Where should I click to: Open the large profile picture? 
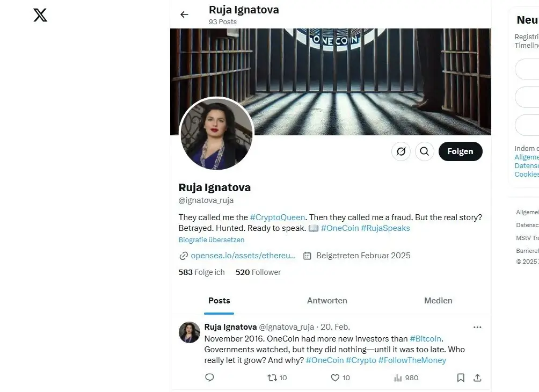pyautogui.click(x=216, y=134)
